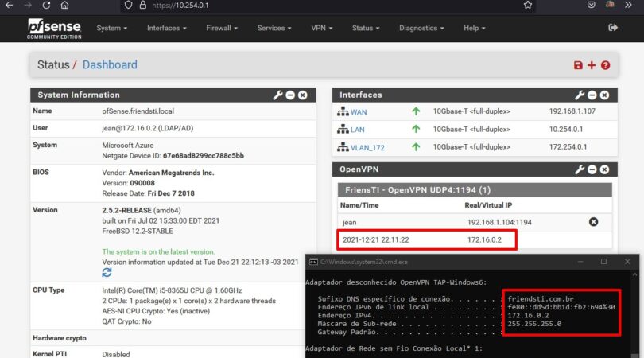Expand the Diagnostics dropdown menu

coord(421,28)
